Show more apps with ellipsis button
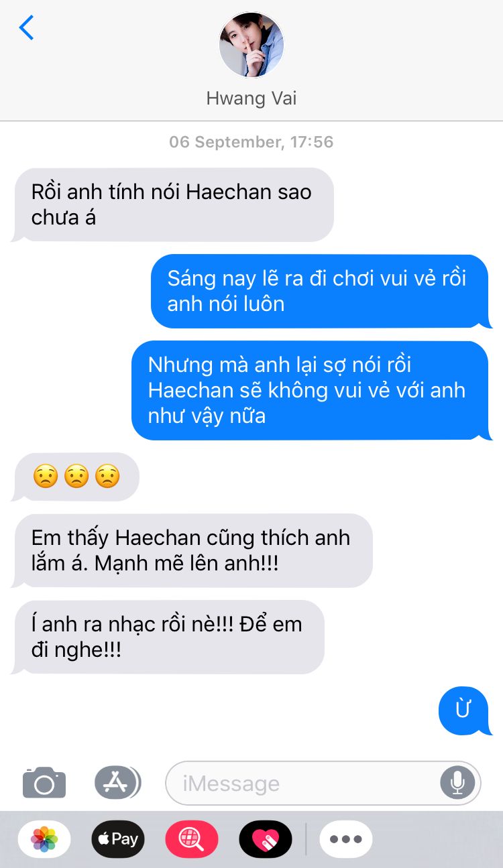This screenshot has width=503, height=868. coord(346,839)
